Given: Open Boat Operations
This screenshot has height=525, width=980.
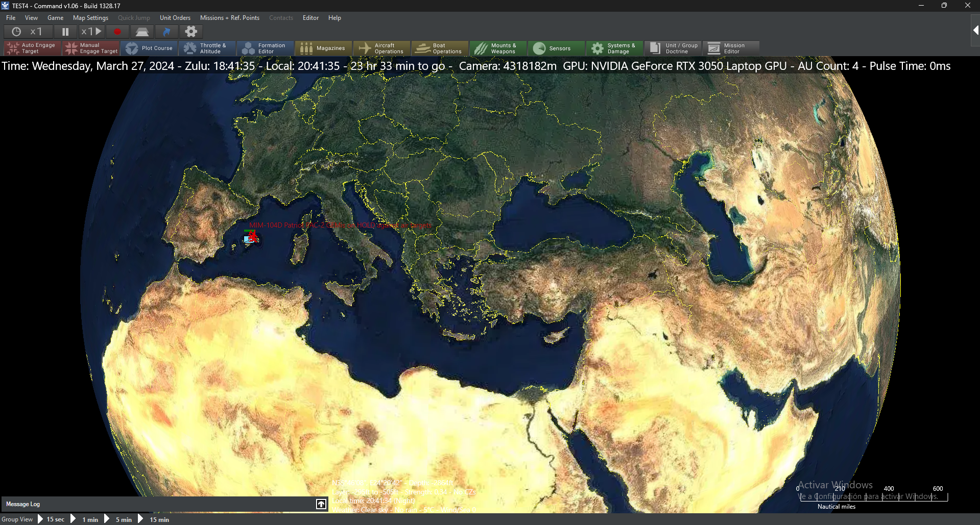Looking at the screenshot, I should 440,48.
